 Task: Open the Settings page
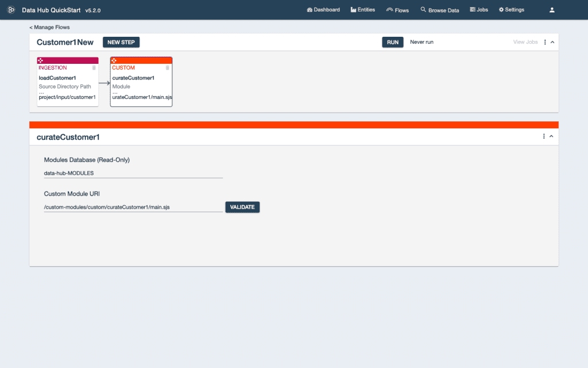point(511,10)
